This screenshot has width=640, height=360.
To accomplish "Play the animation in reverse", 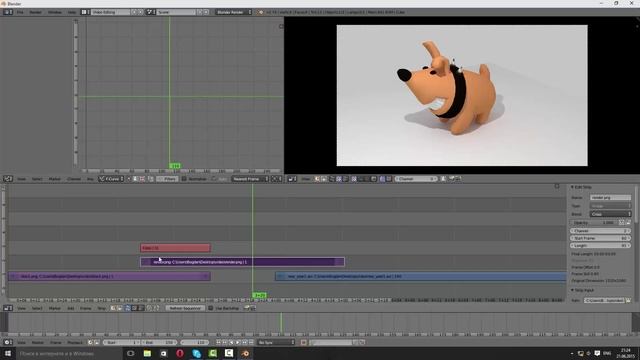I will (x=231, y=342).
